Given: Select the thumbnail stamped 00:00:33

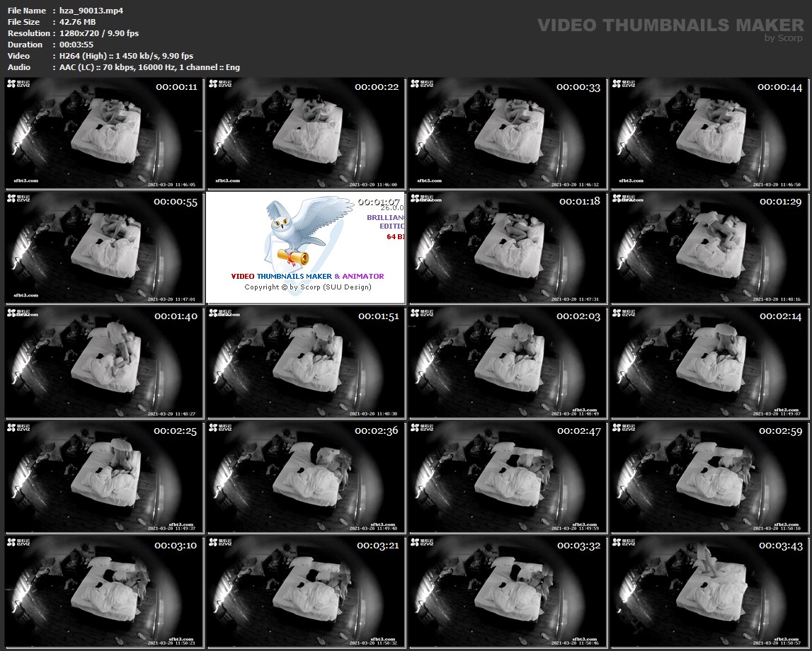Looking at the screenshot, I should (508, 133).
